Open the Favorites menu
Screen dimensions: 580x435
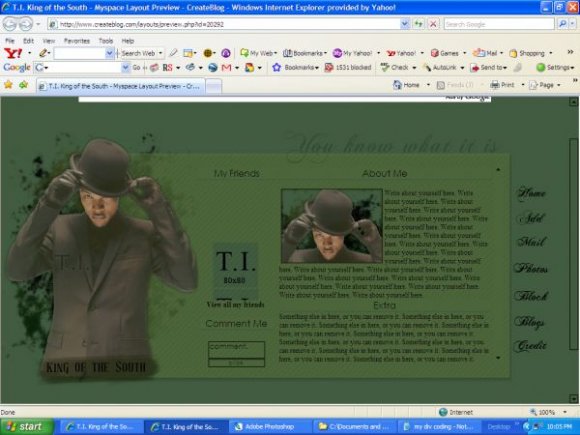point(77,41)
